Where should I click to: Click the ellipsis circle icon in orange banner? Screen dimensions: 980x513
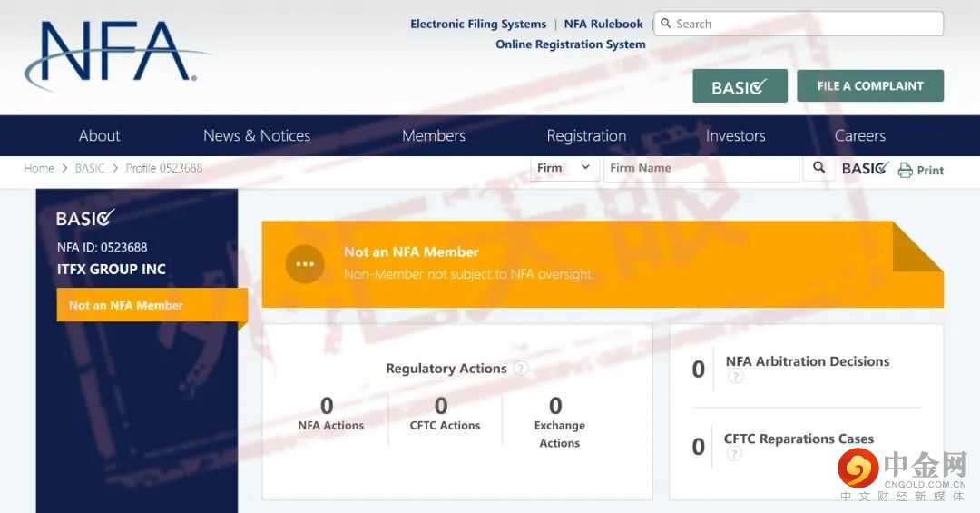pos(305,264)
